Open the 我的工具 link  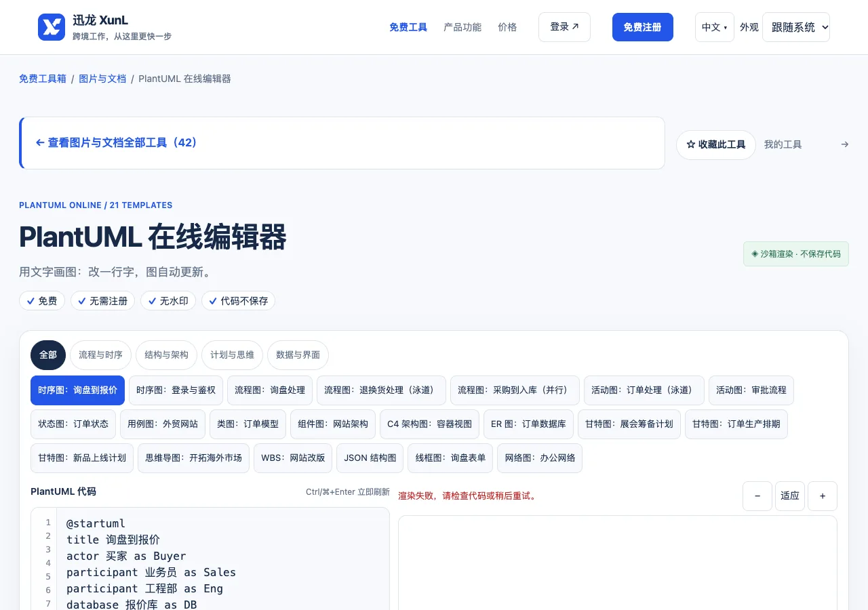coord(783,144)
